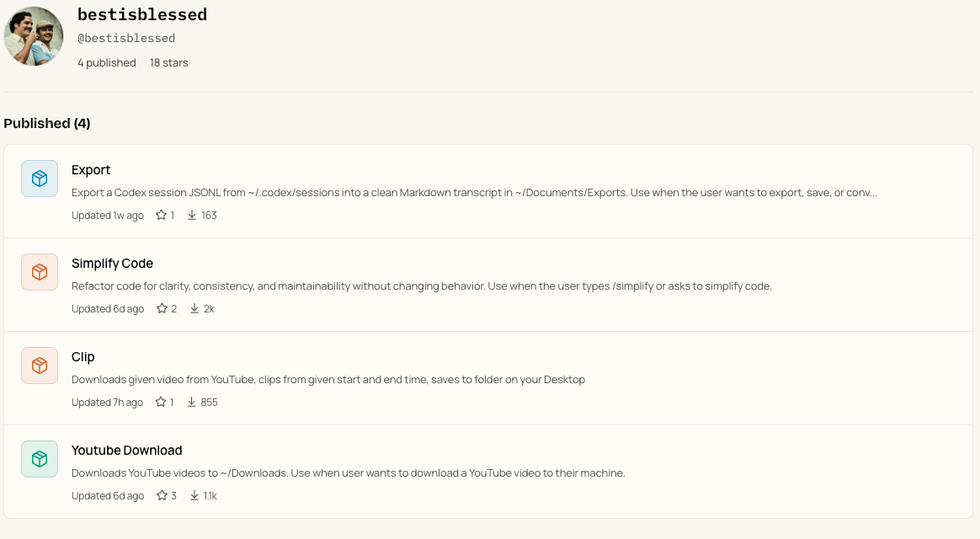Open the Youtube Download skill
Screen dimensions: 980x539
point(127,451)
